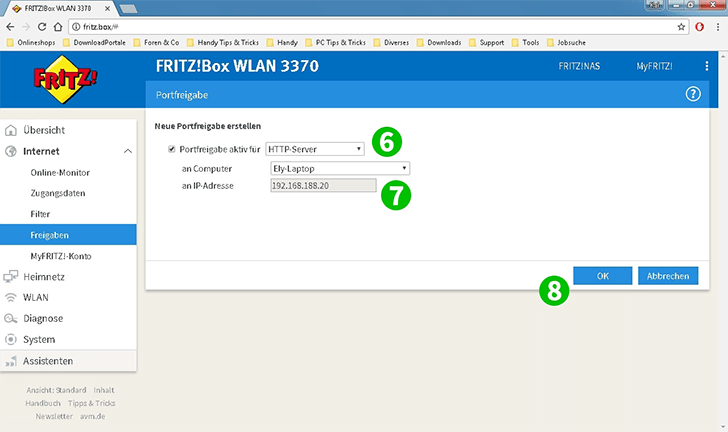Click the Abbrechen button

668,276
